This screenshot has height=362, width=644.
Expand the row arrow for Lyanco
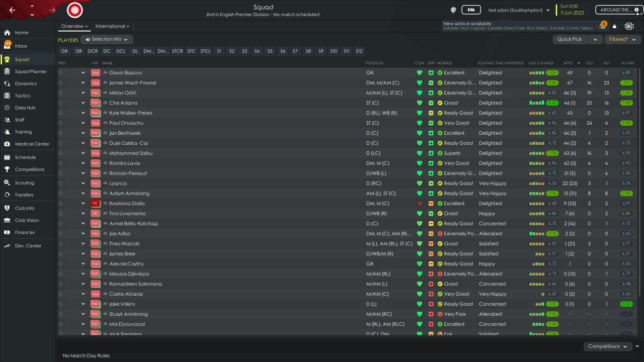pyautogui.click(x=83, y=184)
